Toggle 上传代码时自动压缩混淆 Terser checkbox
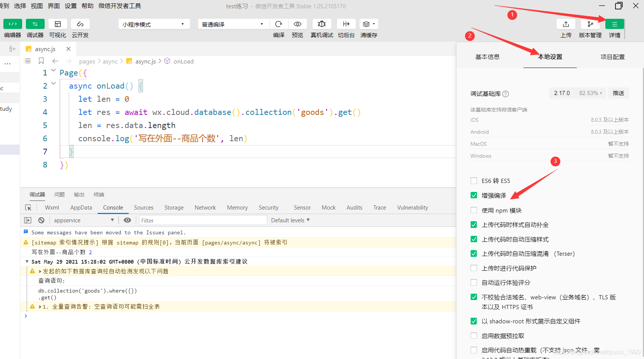Image resolution: width=644 pixels, height=359 pixels. click(474, 253)
